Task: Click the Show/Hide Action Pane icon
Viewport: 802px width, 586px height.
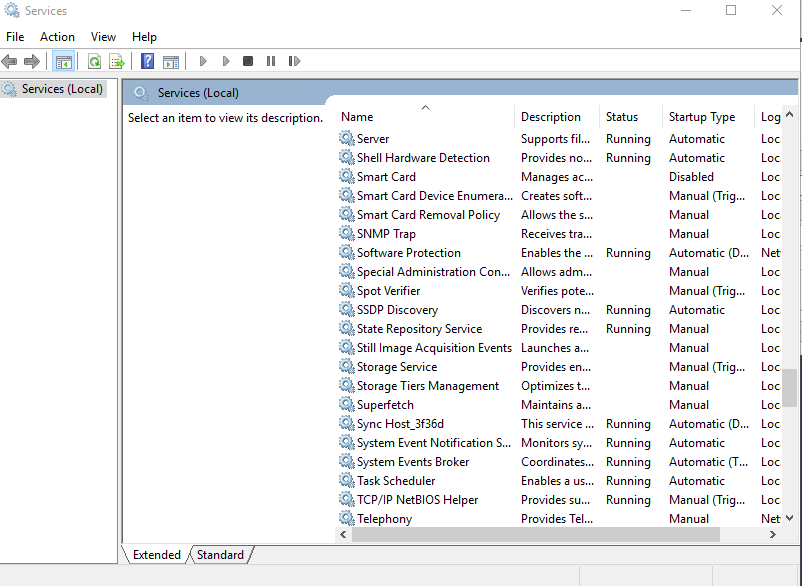Action: click(x=171, y=61)
